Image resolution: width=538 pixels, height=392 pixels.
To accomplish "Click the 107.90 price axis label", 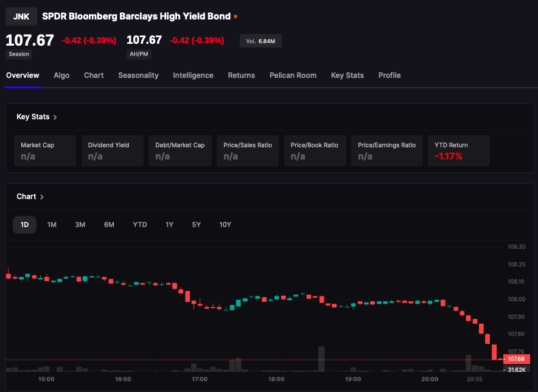I will (x=517, y=317).
